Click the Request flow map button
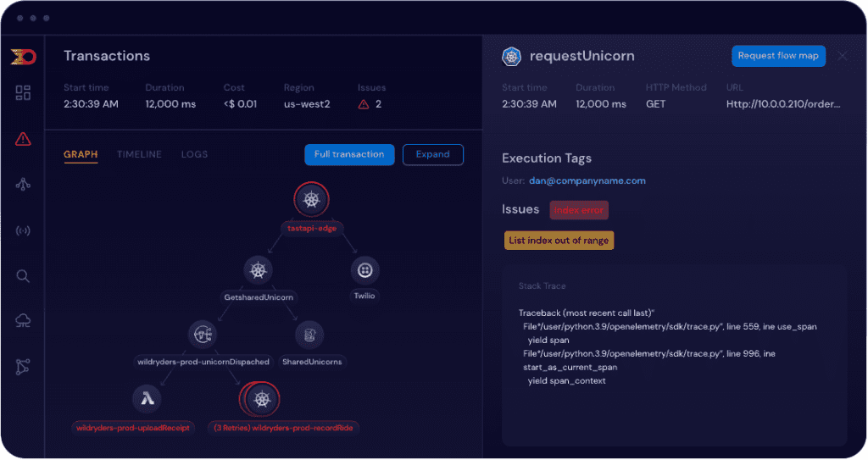This screenshot has width=868, height=460. (x=778, y=56)
